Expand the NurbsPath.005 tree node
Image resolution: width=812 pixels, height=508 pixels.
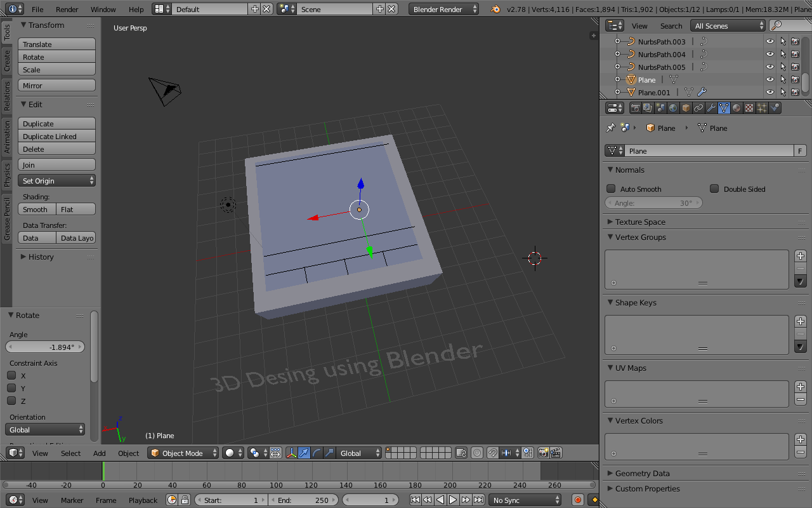click(x=617, y=67)
